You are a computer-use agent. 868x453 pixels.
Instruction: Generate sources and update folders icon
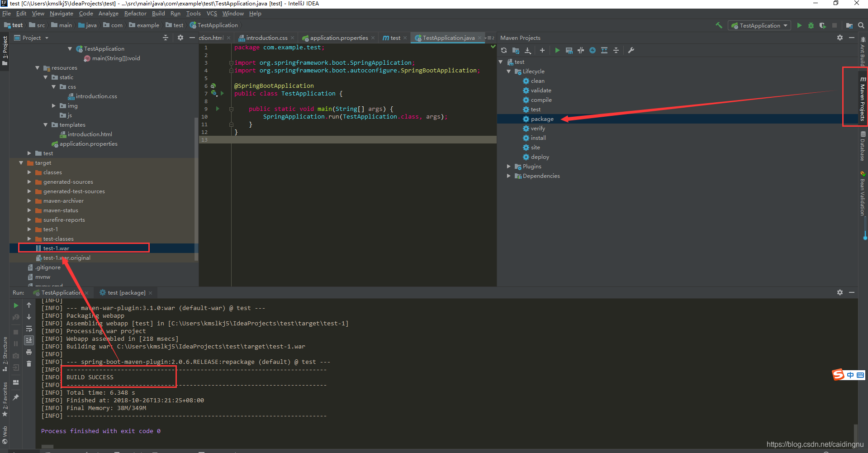(516, 50)
